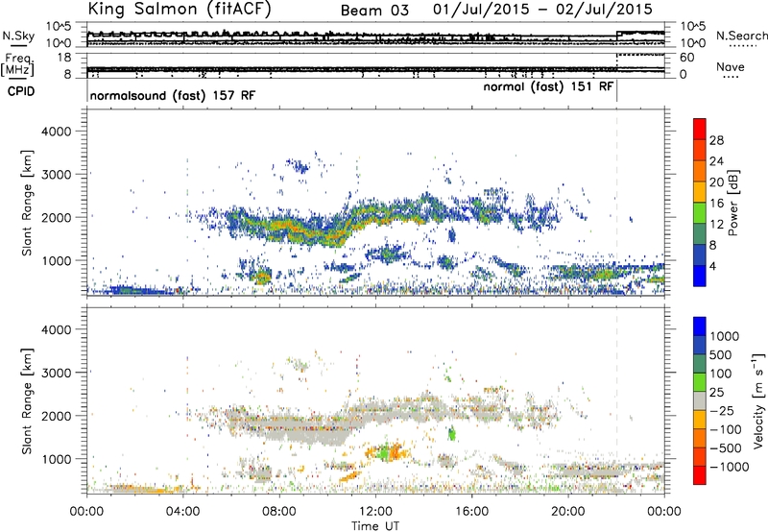The height and width of the screenshot is (532, 768).
Task: Click the '08:00' time tick label
Action: [x=279, y=512]
